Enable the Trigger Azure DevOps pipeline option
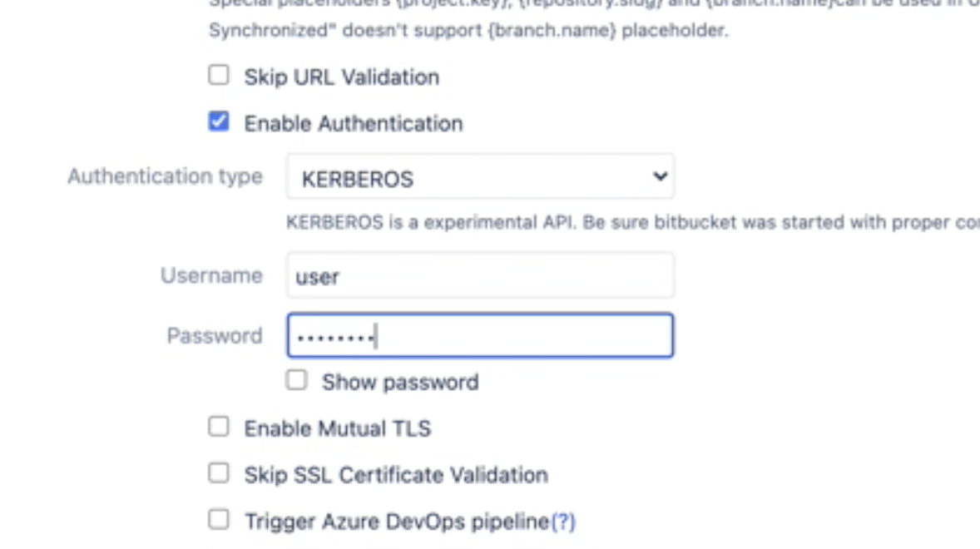Screen dimensions: 980x549 click(x=218, y=519)
